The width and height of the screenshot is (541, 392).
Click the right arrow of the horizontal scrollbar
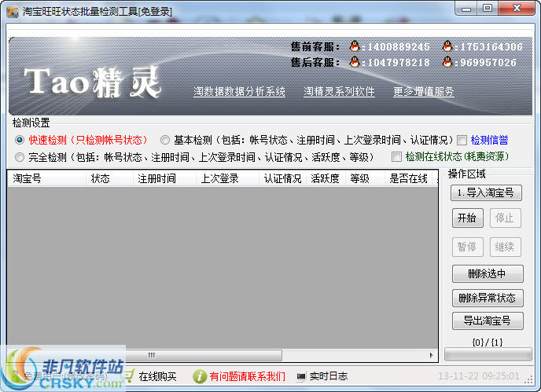[431, 355]
